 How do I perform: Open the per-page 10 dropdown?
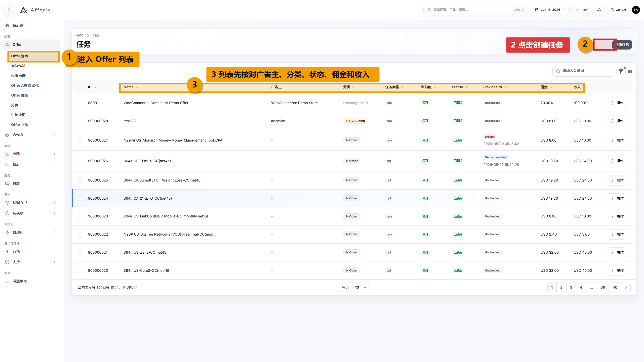point(360,287)
